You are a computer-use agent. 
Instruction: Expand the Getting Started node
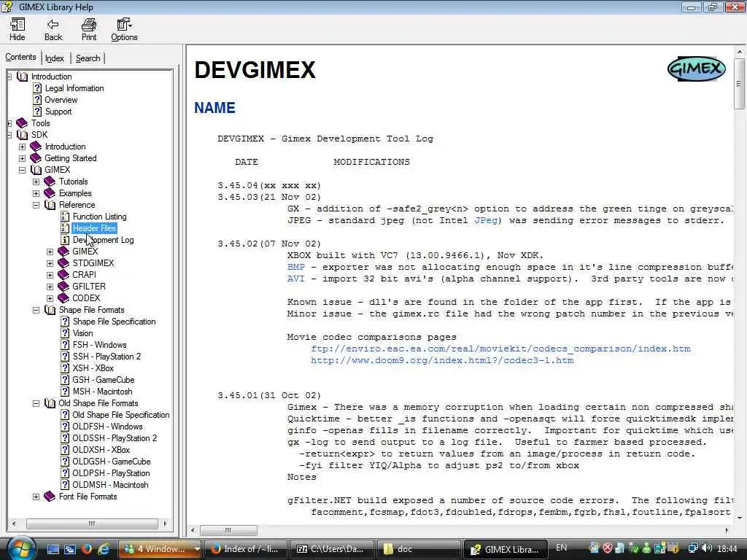click(x=22, y=158)
